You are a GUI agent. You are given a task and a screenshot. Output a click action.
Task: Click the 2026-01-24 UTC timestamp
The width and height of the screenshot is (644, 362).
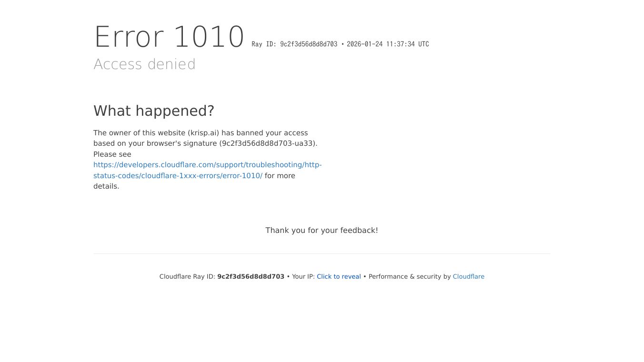388,44
